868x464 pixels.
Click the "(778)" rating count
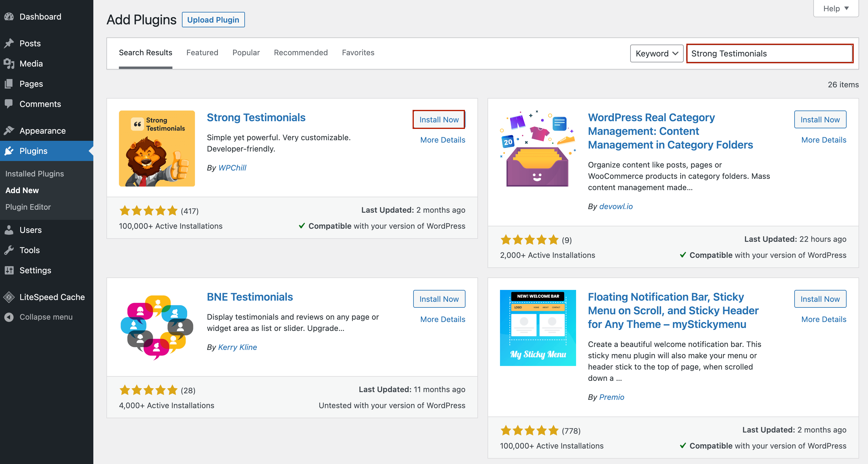(x=571, y=431)
